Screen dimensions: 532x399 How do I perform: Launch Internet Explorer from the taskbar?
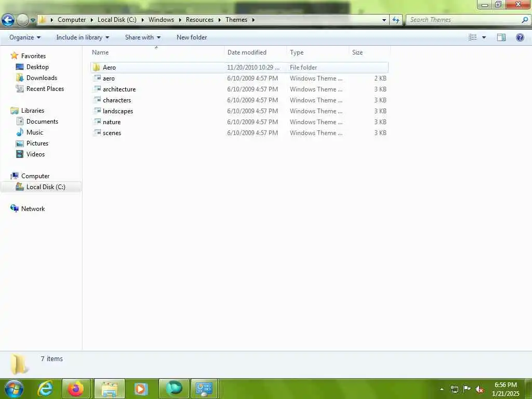tap(45, 389)
